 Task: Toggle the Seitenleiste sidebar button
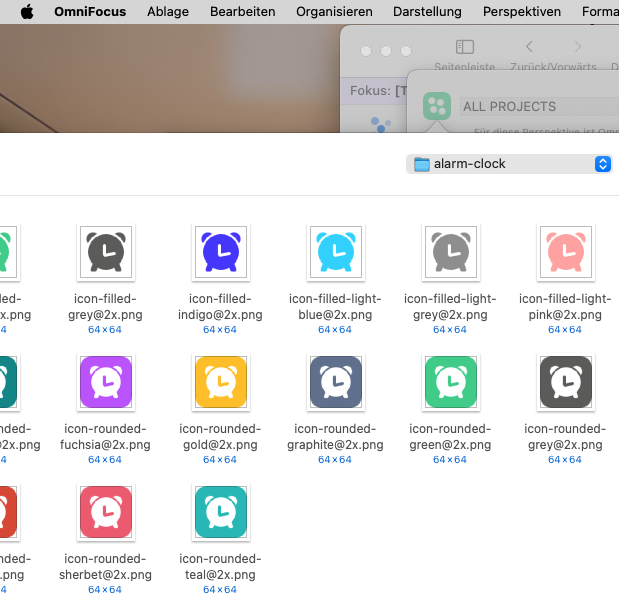click(x=464, y=47)
